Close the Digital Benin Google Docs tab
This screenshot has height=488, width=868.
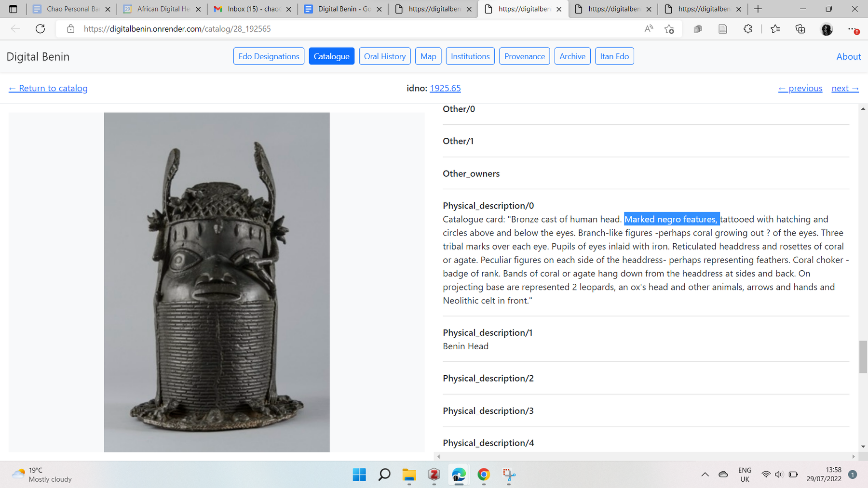[379, 9]
